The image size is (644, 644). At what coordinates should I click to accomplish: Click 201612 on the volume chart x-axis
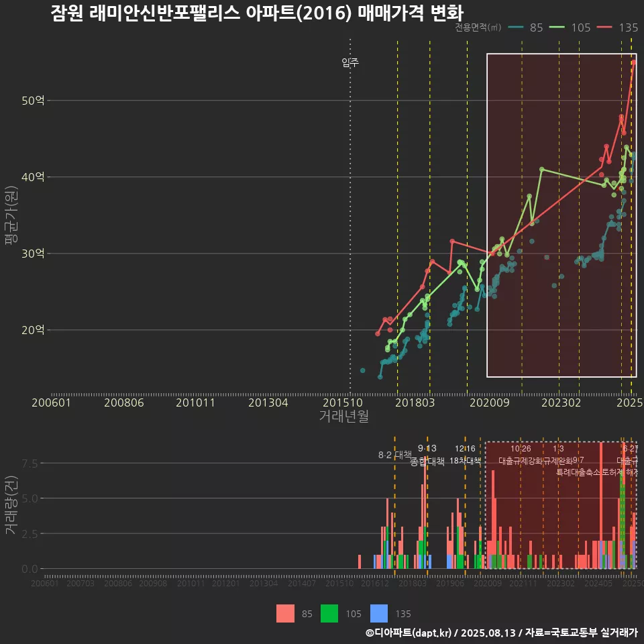(375, 583)
